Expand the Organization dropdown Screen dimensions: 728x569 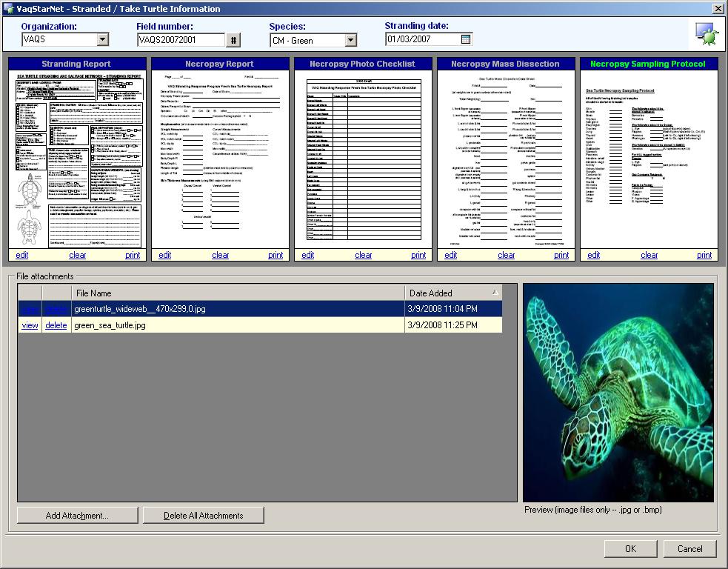102,40
